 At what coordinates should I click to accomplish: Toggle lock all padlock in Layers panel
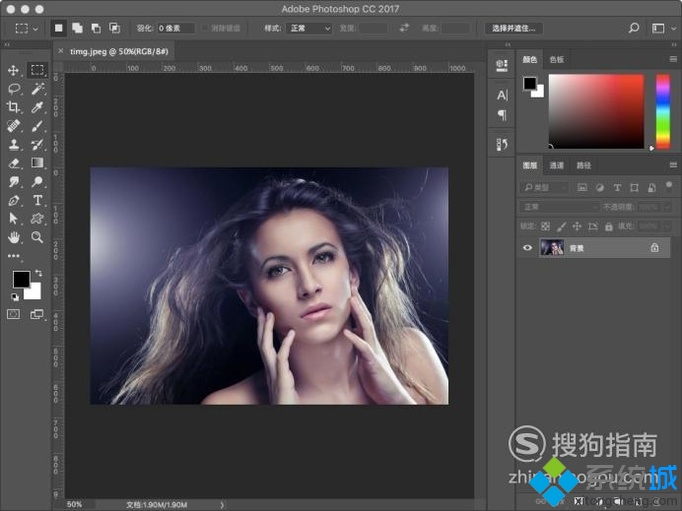(x=608, y=226)
